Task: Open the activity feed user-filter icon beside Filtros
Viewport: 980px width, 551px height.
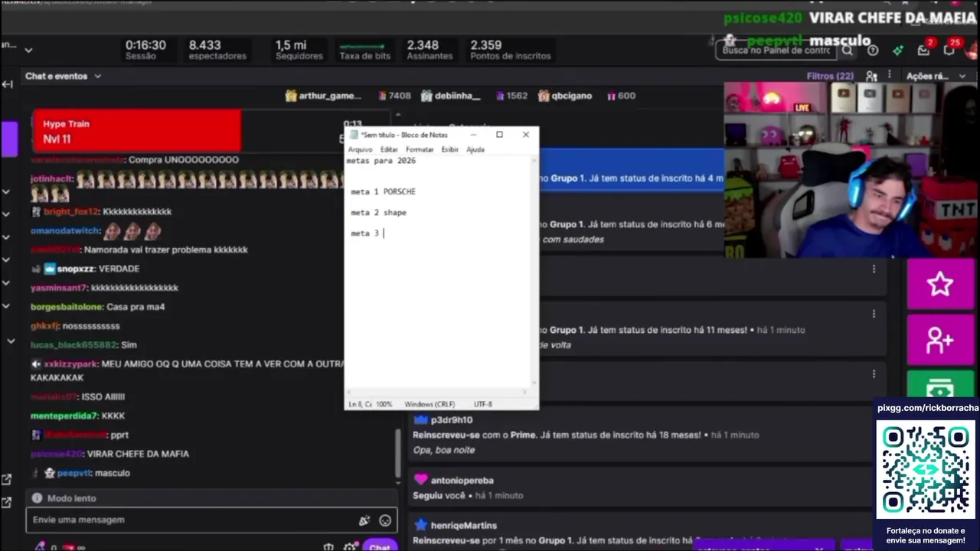Action: click(871, 76)
